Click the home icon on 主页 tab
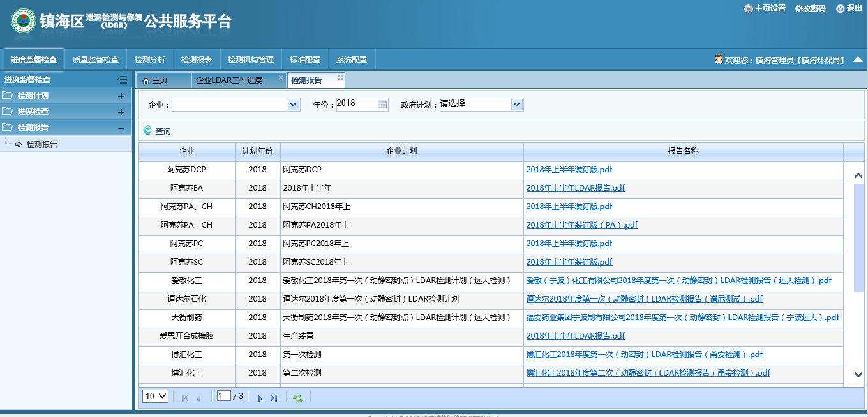The width and height of the screenshot is (868, 417). pyautogui.click(x=146, y=81)
